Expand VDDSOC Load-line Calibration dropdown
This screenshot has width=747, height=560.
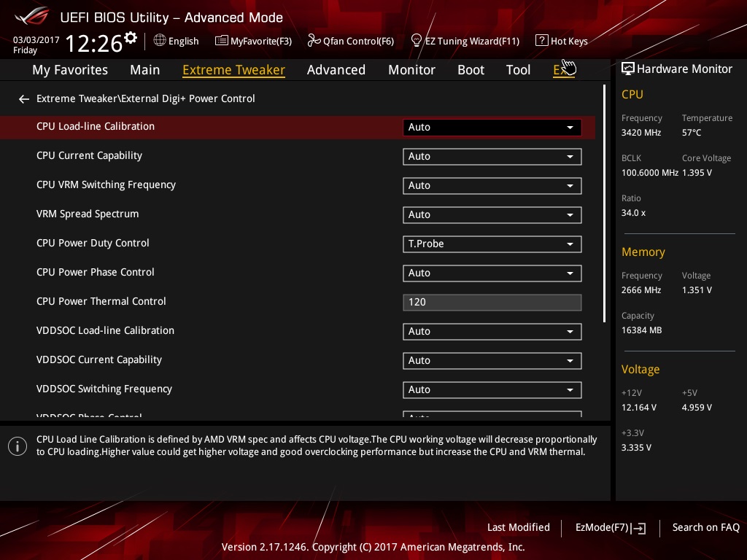(492, 332)
